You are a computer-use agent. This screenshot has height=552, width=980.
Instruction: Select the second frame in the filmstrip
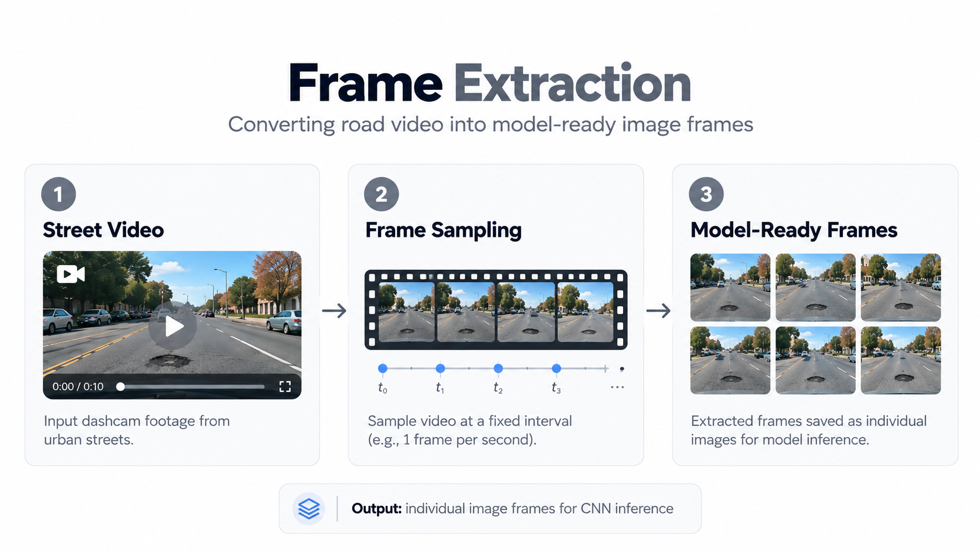[466, 312]
